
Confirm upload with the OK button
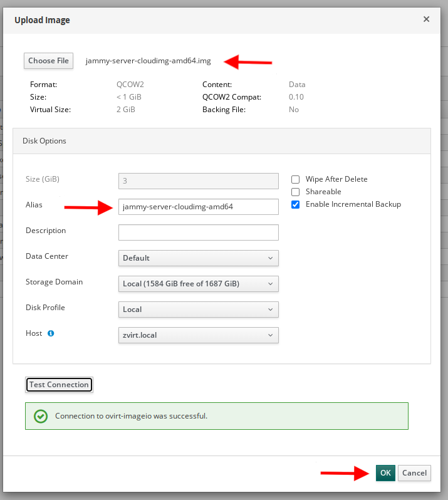(385, 473)
